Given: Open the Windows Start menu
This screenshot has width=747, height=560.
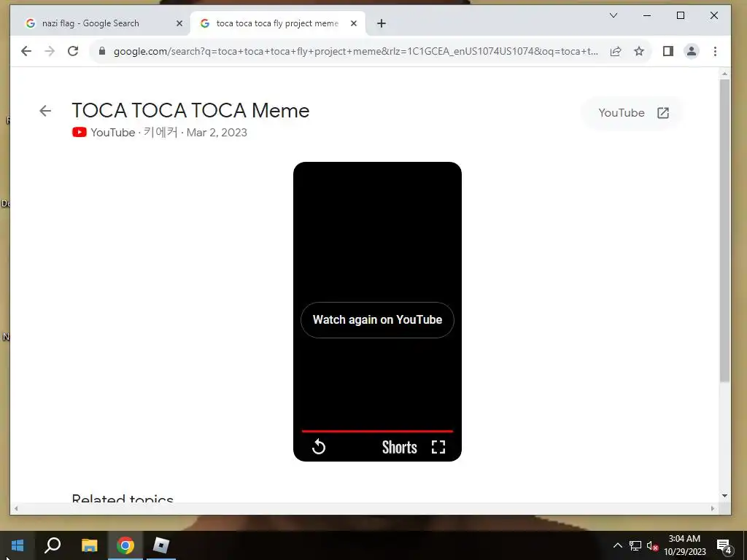Looking at the screenshot, I should 18,545.
